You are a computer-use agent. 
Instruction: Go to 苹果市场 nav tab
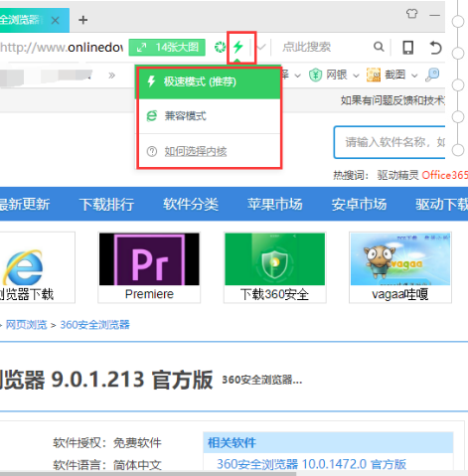tap(275, 204)
